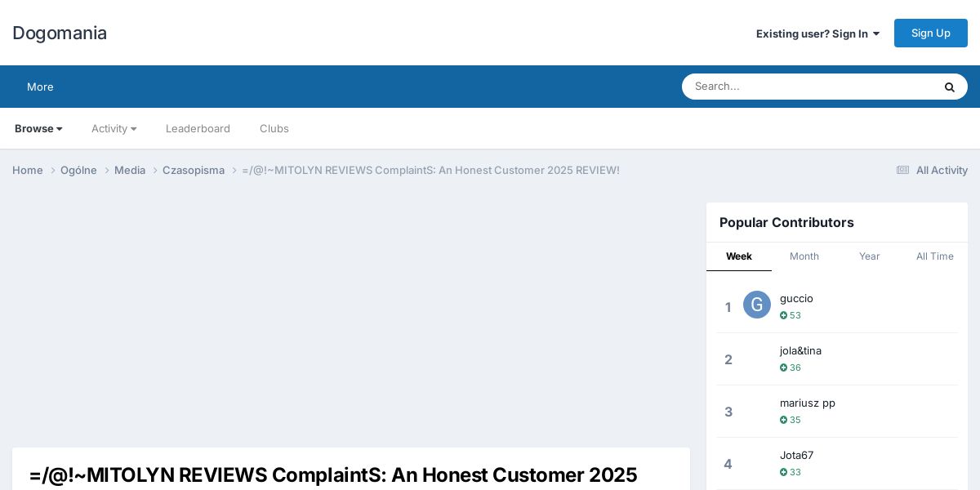Go to Home breadcrumb

28,170
